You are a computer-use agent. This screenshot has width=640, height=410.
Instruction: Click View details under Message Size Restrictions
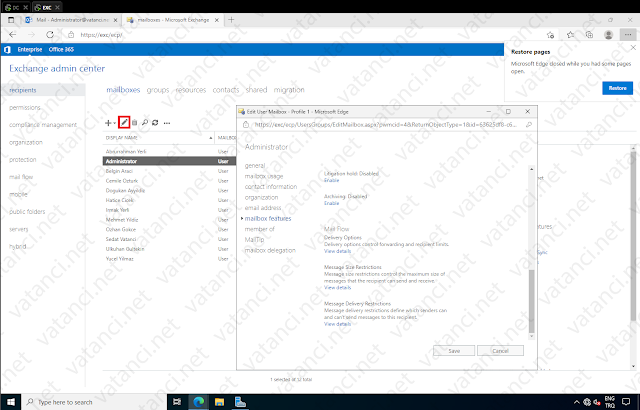pyautogui.click(x=337, y=288)
